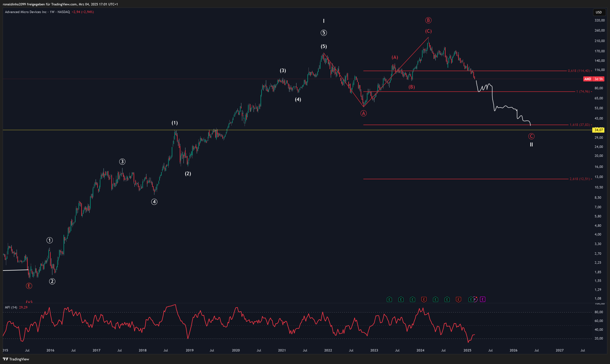Click the magenta upcoming earnings marker

(x=482, y=299)
